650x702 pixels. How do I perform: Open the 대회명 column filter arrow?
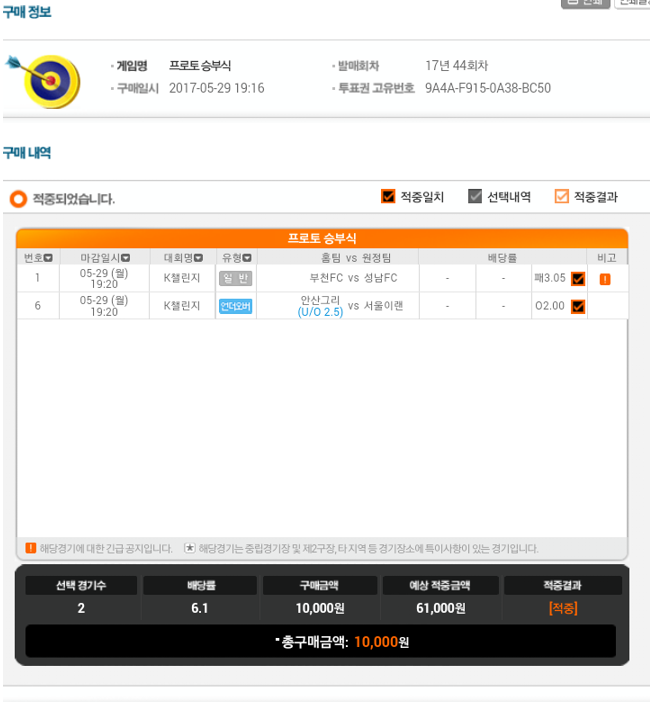pyautogui.click(x=198, y=258)
